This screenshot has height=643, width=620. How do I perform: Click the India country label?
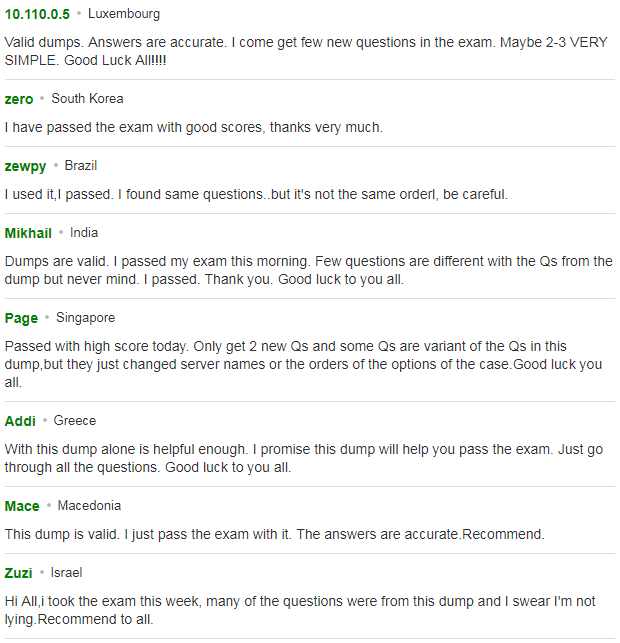[84, 233]
